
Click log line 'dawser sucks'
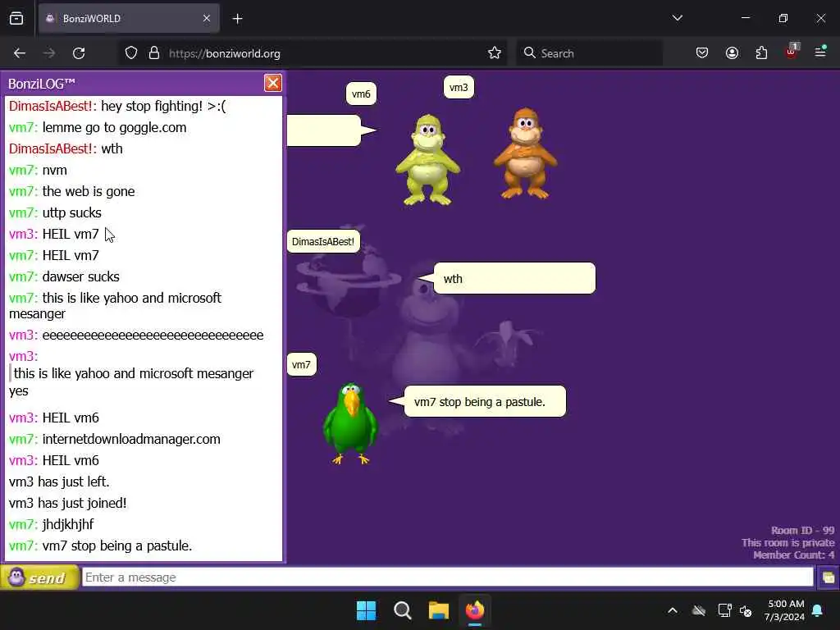[x=81, y=276]
